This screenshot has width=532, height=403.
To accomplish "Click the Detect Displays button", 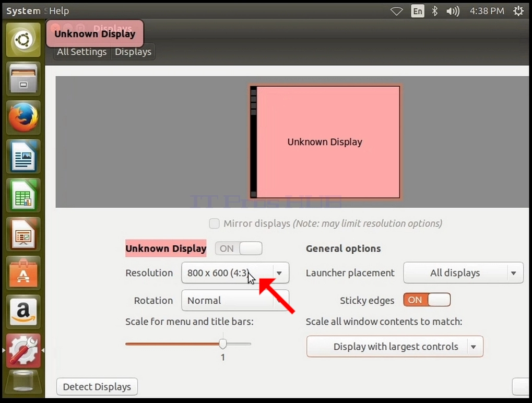I will click(97, 387).
